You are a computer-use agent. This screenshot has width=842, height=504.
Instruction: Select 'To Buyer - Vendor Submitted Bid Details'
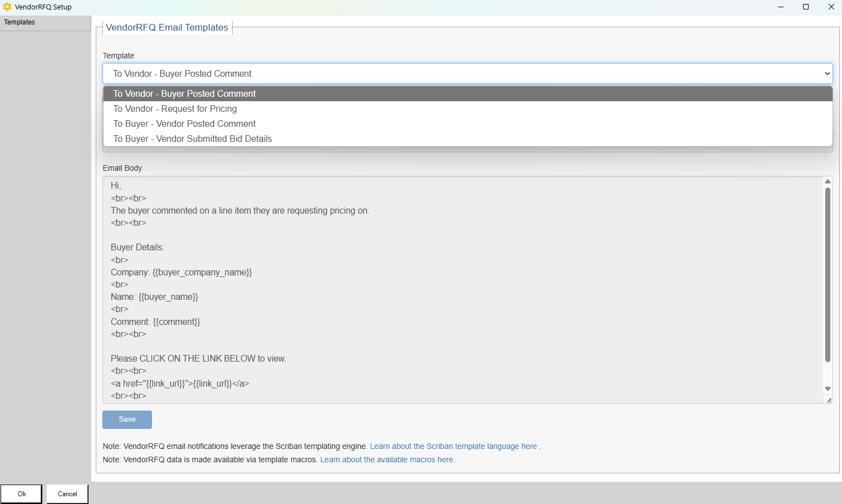pos(193,139)
